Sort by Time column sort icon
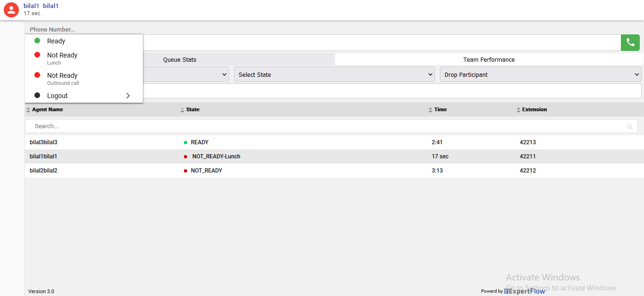This screenshot has width=644, height=296. tap(430, 110)
